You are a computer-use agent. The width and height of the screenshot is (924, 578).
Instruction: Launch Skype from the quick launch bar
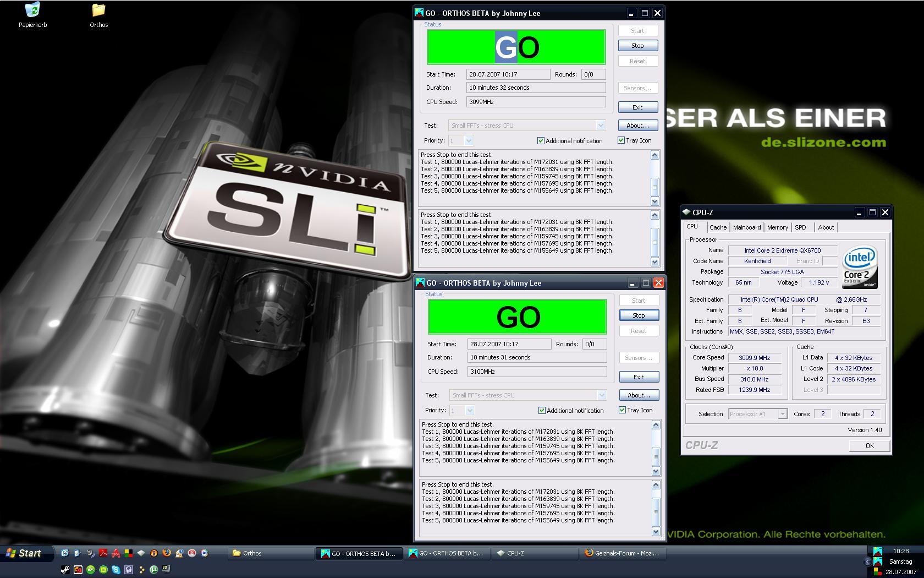coord(116,570)
